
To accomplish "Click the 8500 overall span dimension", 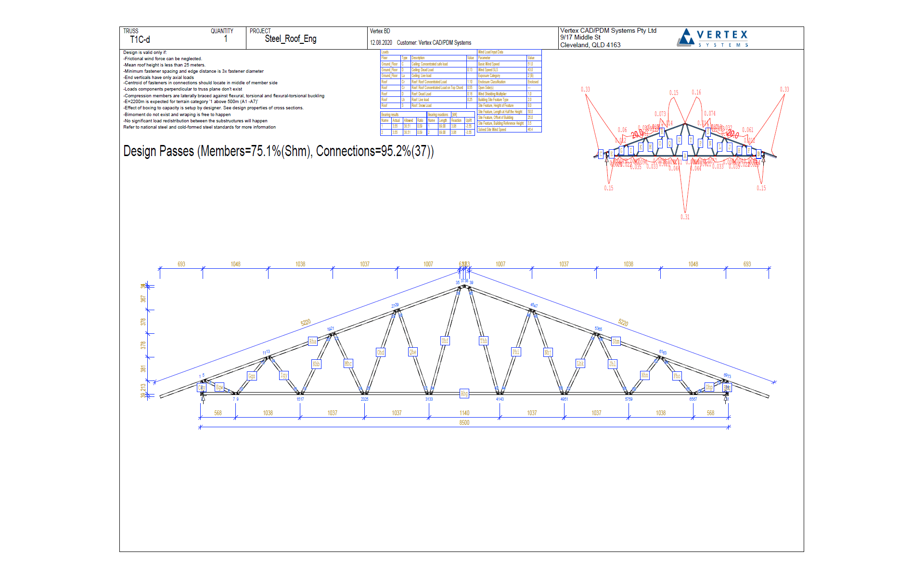I will pyautogui.click(x=464, y=423).
